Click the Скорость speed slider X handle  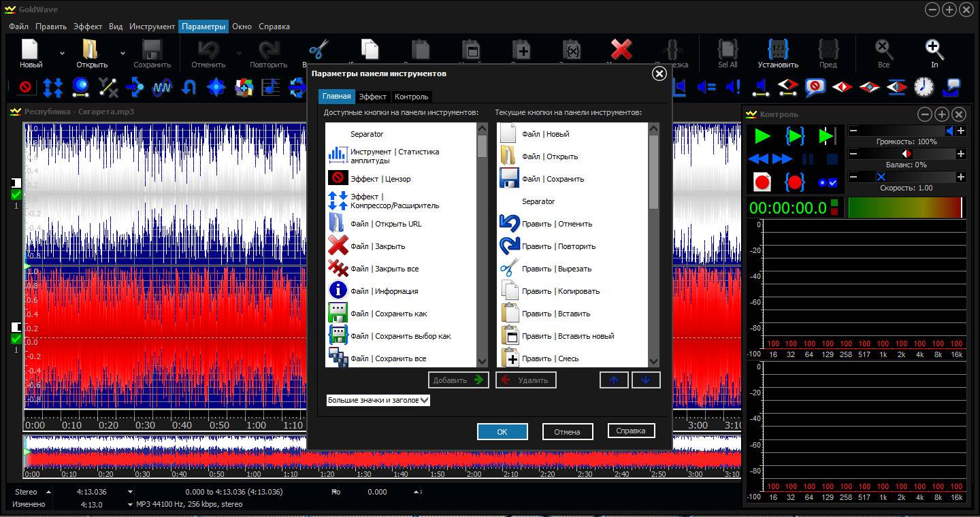point(881,177)
